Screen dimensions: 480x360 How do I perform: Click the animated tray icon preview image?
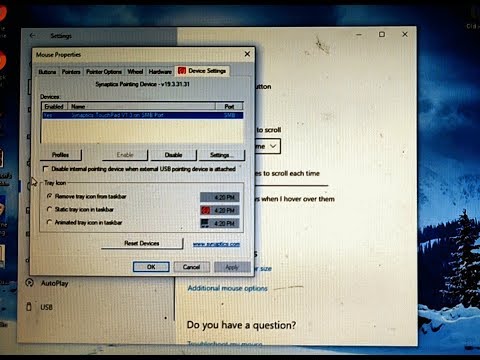click(x=220, y=223)
